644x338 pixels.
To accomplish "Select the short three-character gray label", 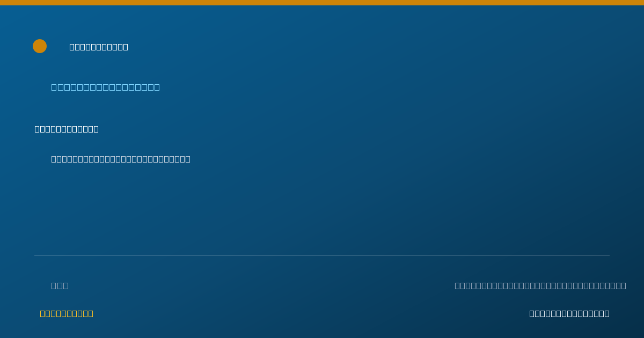I will coord(60,285).
